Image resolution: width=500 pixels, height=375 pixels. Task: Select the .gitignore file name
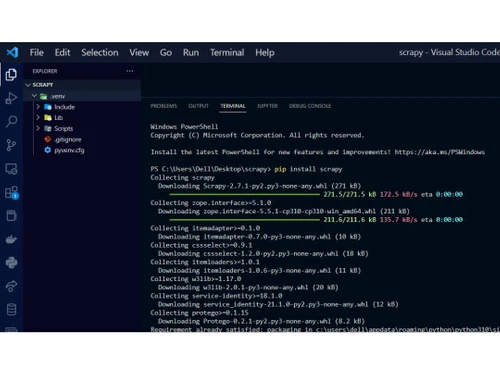point(68,139)
